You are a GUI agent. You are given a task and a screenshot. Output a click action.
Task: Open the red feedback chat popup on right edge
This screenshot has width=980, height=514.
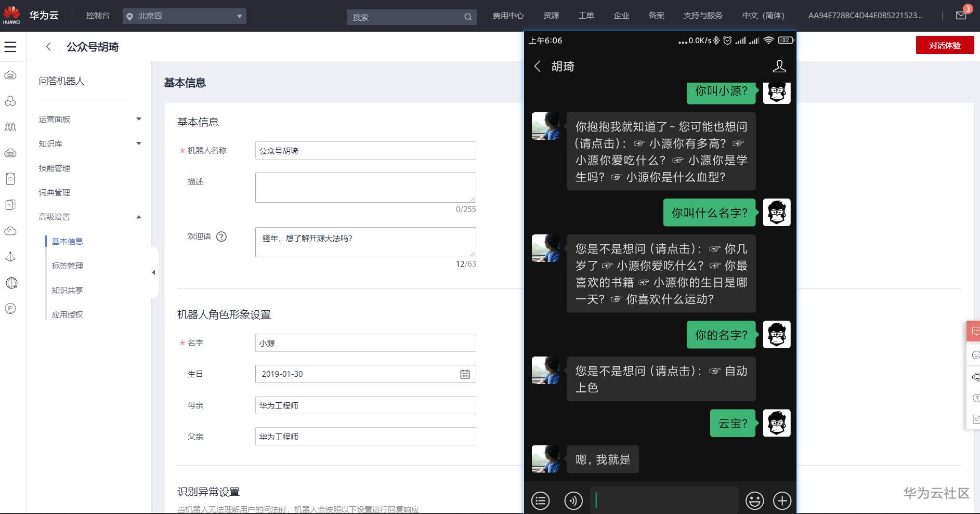click(973, 331)
